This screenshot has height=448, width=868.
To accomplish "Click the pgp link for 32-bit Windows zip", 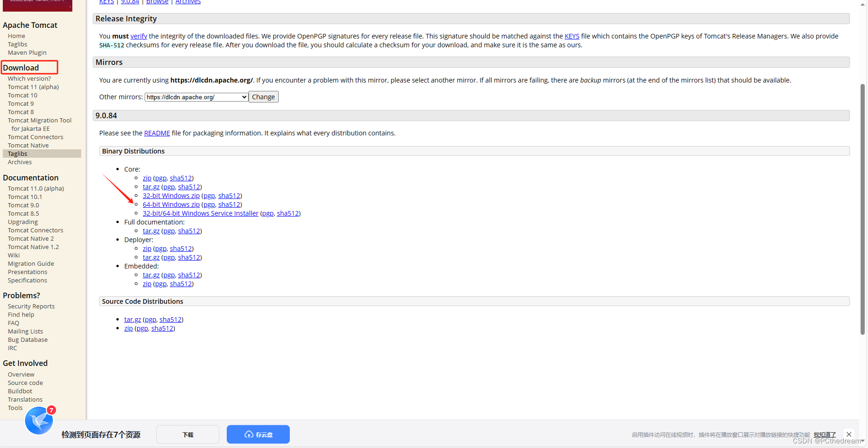I will (209, 196).
